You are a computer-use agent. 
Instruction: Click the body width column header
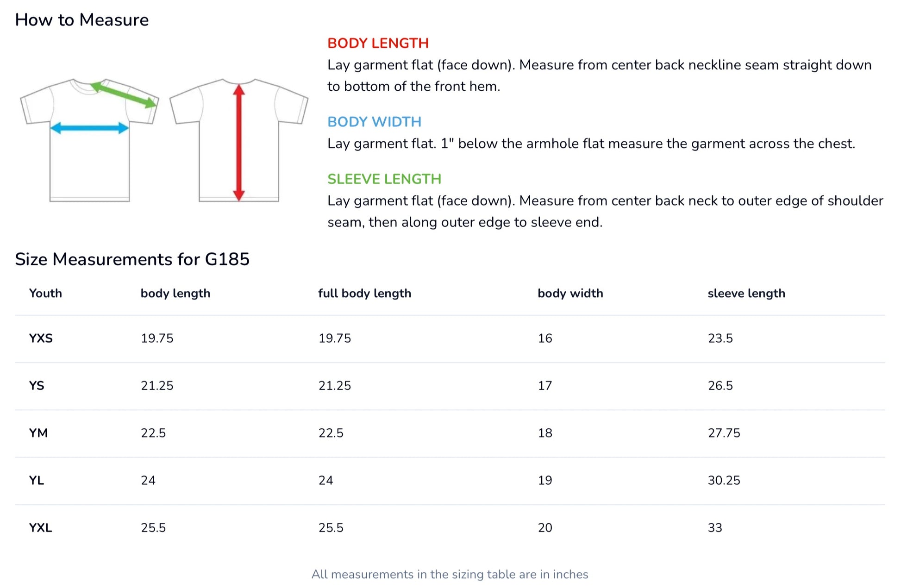pos(570,293)
